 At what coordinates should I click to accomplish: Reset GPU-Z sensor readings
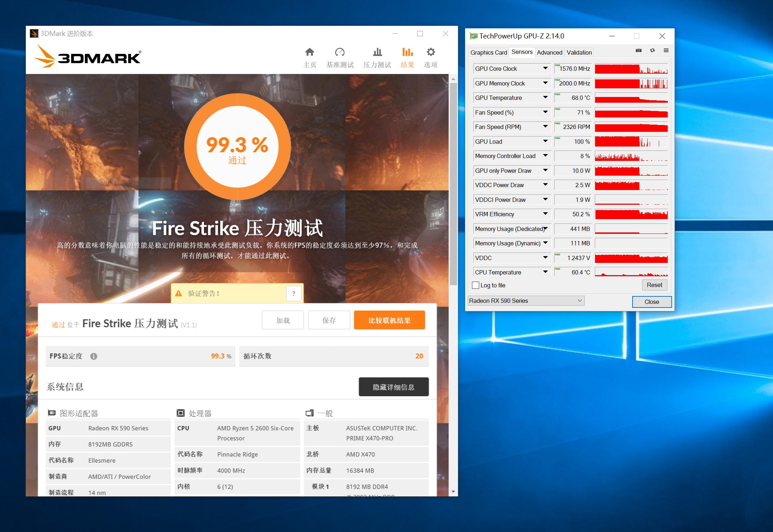point(654,285)
